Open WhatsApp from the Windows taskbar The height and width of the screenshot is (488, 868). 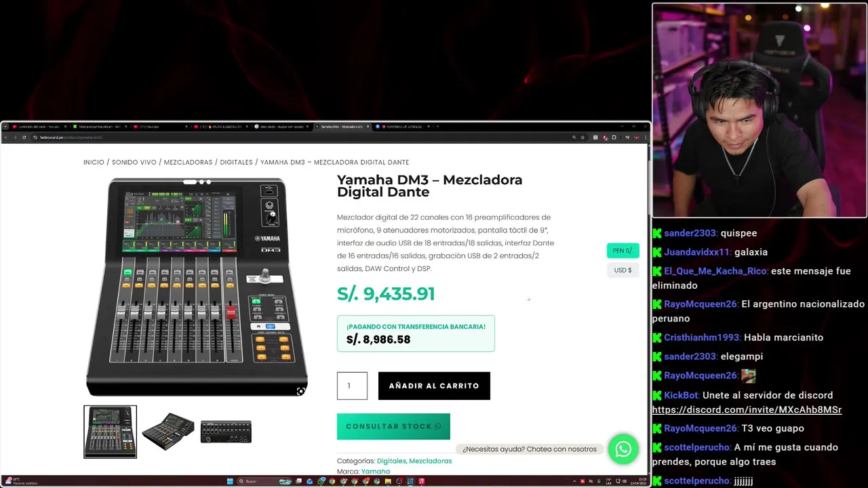pyautogui.click(x=321, y=481)
